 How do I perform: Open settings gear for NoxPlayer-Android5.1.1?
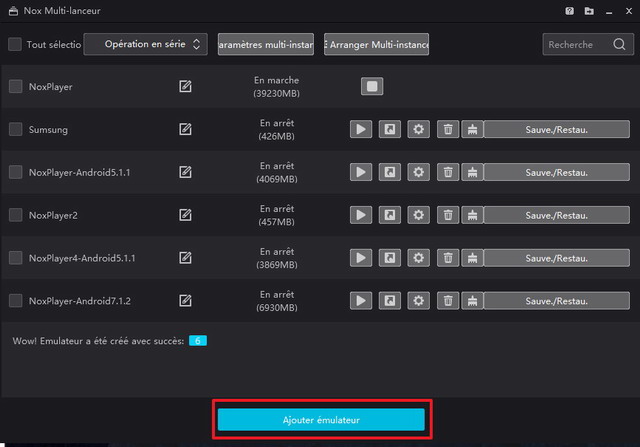pos(418,172)
